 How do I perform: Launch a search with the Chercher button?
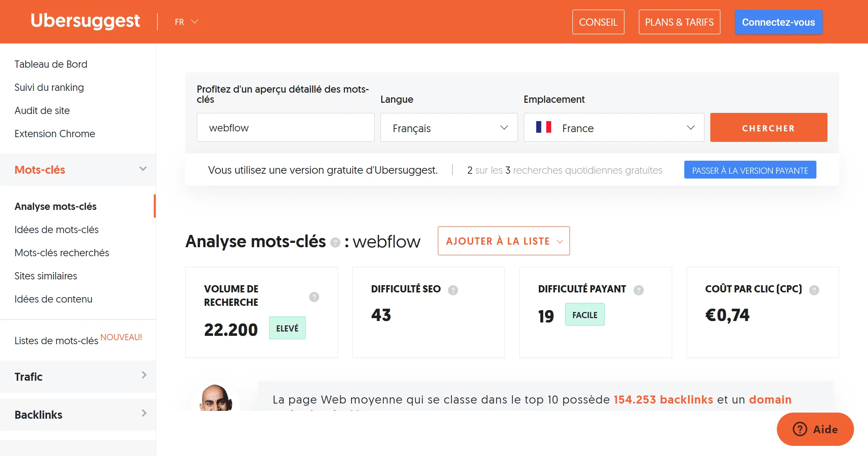768,127
